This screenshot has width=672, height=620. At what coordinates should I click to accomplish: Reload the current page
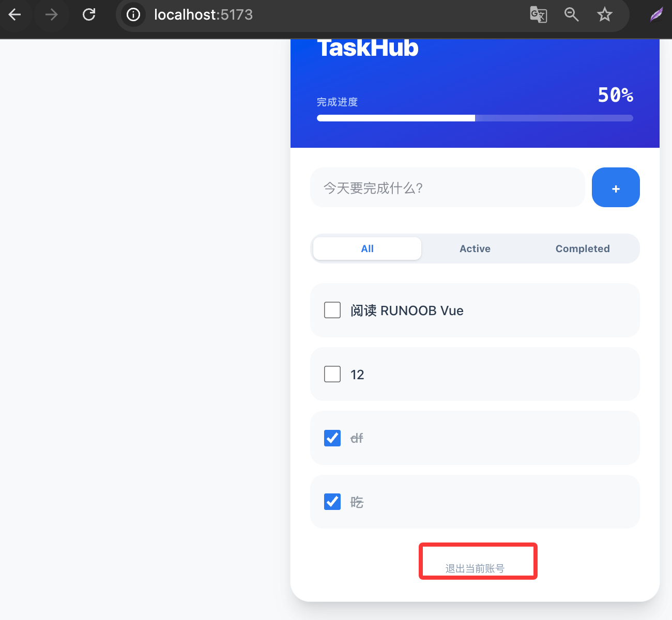coord(89,14)
